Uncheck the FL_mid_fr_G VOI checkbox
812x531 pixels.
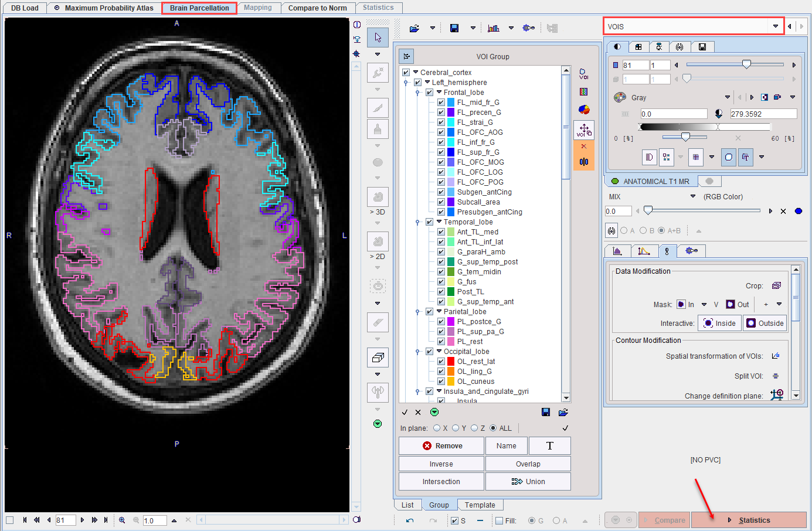[441, 102]
